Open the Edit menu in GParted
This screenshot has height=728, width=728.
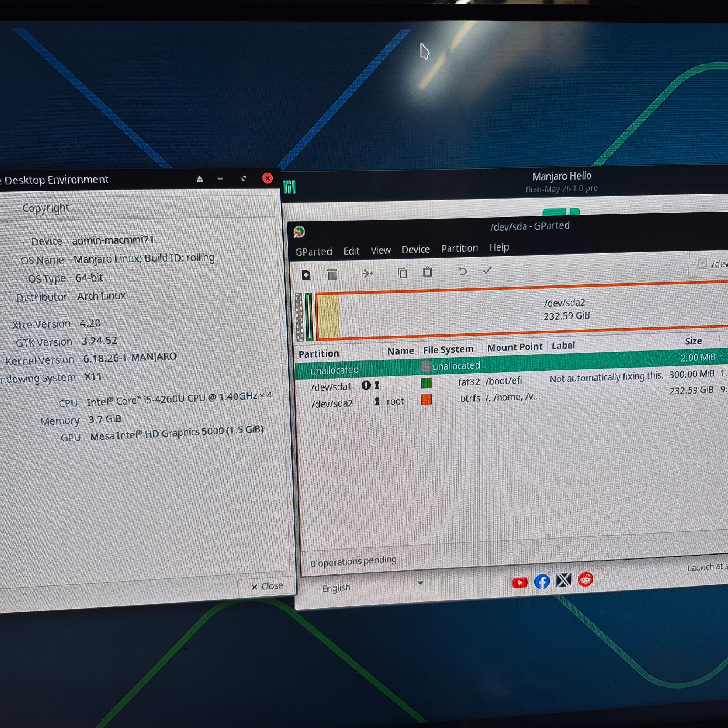351,251
